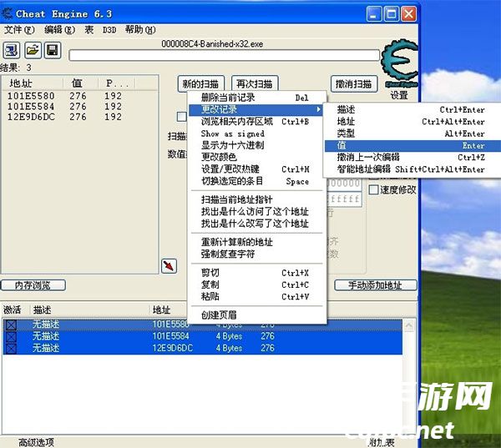Toggle activation box for address 101E5584
This screenshot has width=501, height=448.
point(11,336)
